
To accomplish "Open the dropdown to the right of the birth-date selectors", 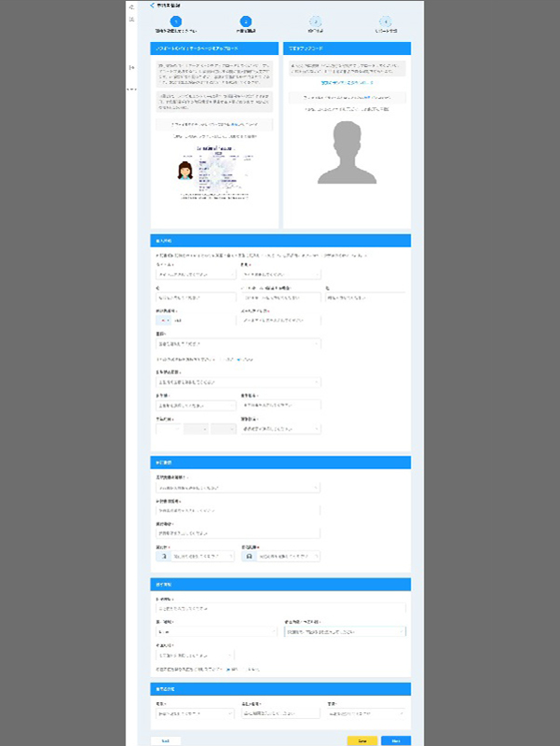I will pyautogui.click(x=281, y=429).
